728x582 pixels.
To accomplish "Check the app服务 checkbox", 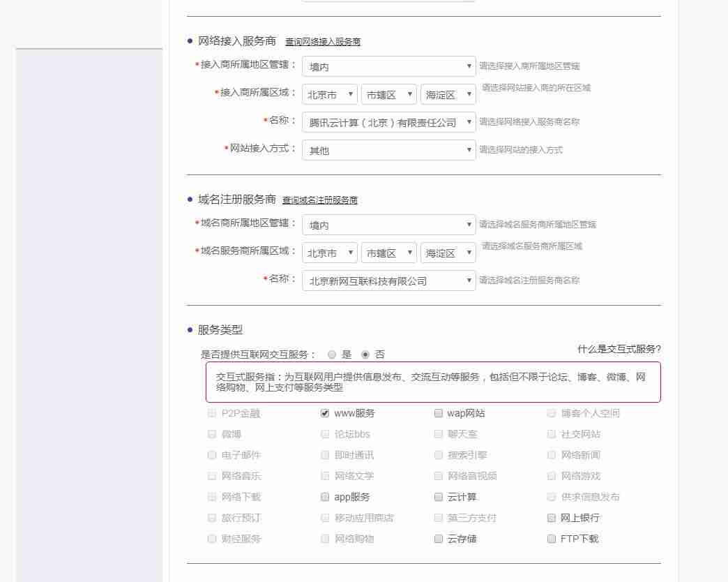I will 325,497.
